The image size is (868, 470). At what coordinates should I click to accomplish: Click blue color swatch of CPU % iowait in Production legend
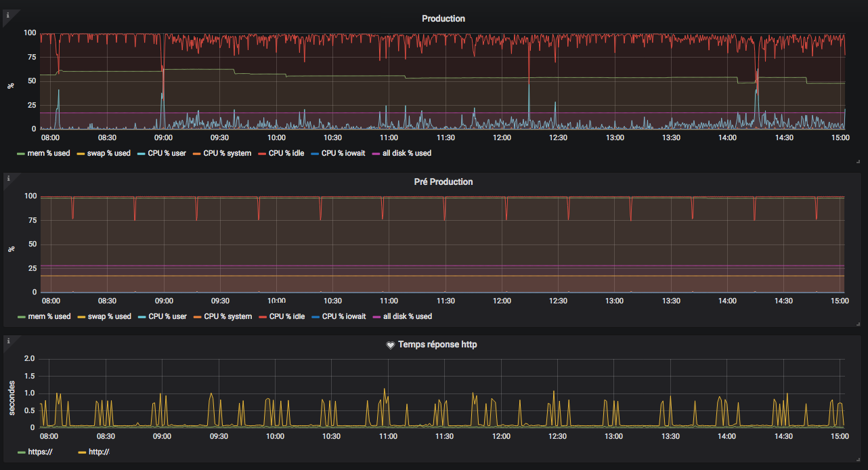315,154
